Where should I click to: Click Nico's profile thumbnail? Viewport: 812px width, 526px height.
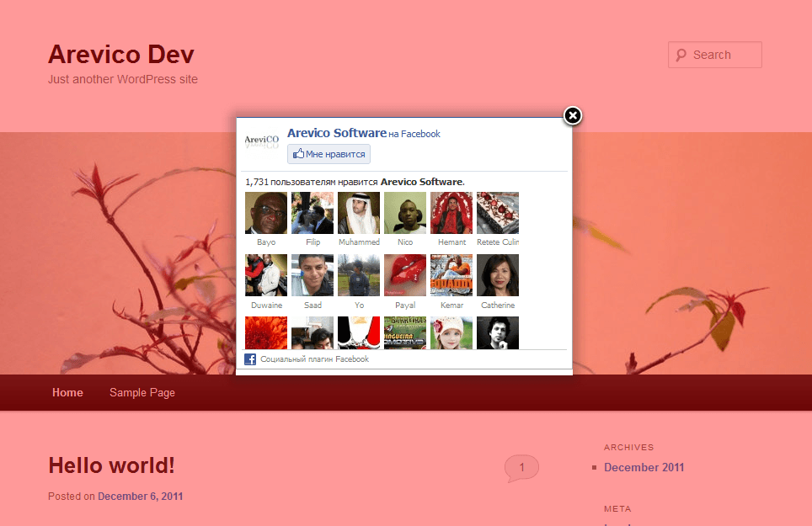[405, 213]
